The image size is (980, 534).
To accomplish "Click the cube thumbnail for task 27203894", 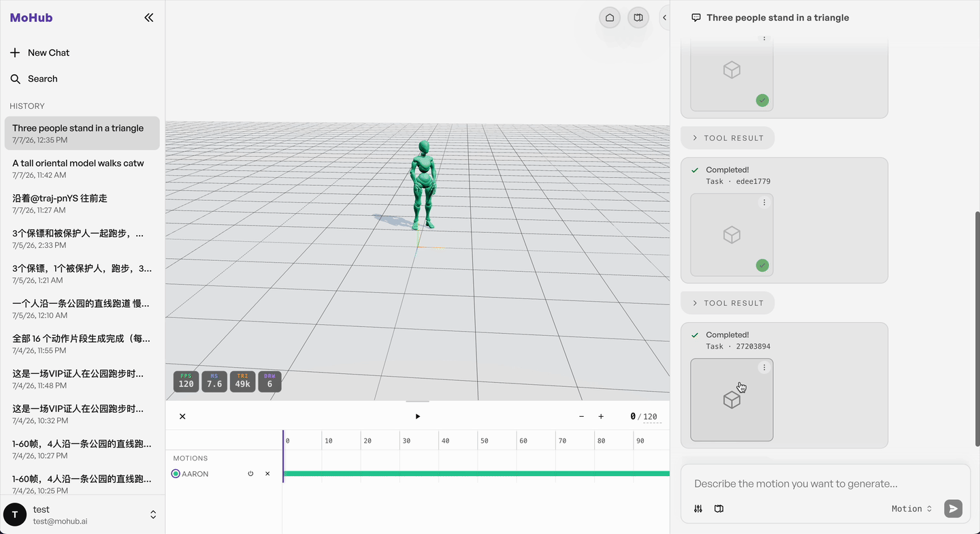I will [732, 400].
